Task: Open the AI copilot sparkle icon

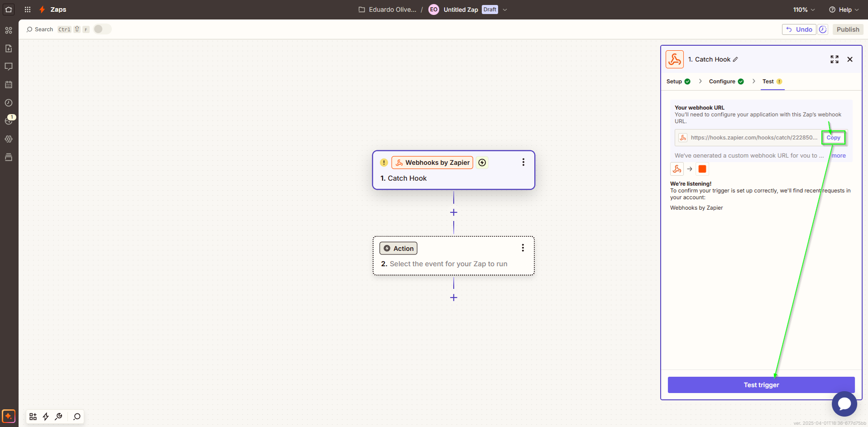Action: (x=9, y=416)
